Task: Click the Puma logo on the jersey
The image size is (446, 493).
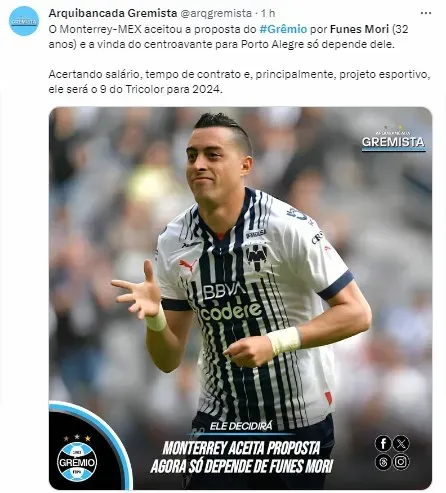Action: (x=188, y=266)
